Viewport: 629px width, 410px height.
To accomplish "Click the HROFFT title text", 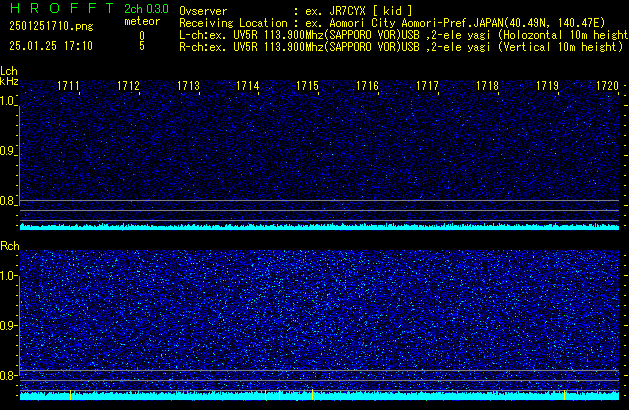I will pyautogui.click(x=62, y=8).
